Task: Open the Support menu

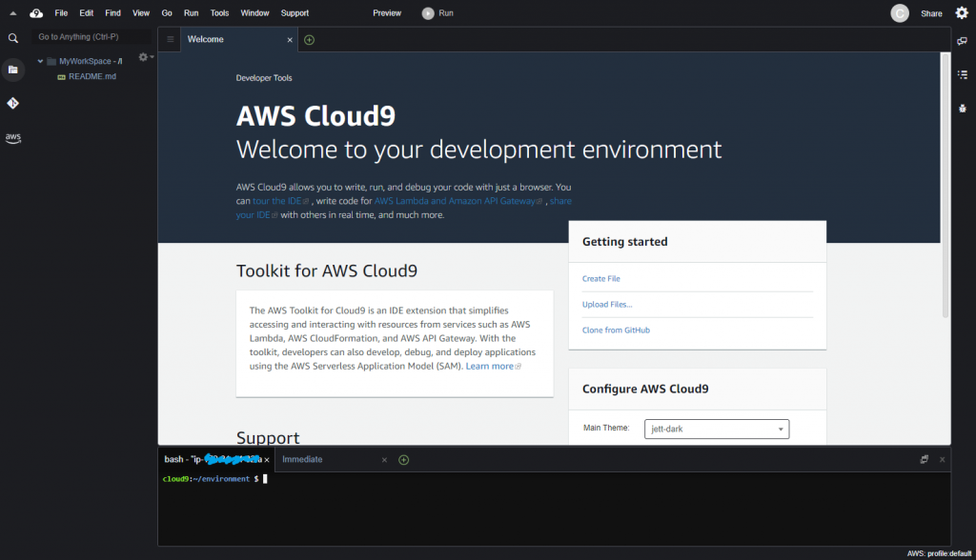Action: (x=295, y=13)
